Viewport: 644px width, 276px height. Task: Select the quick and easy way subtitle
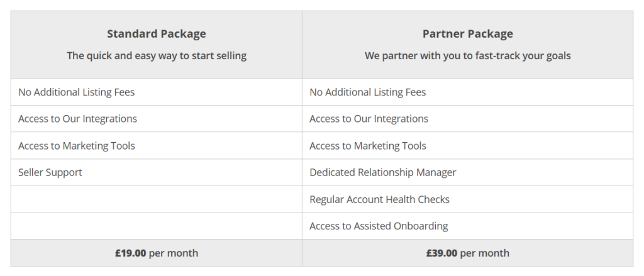157,55
